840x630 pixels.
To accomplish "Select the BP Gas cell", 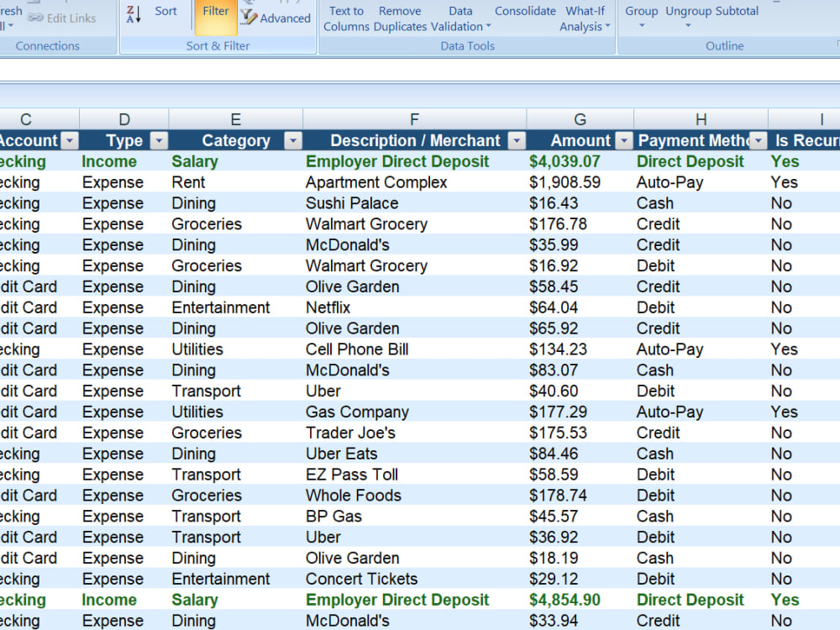I will (x=415, y=517).
